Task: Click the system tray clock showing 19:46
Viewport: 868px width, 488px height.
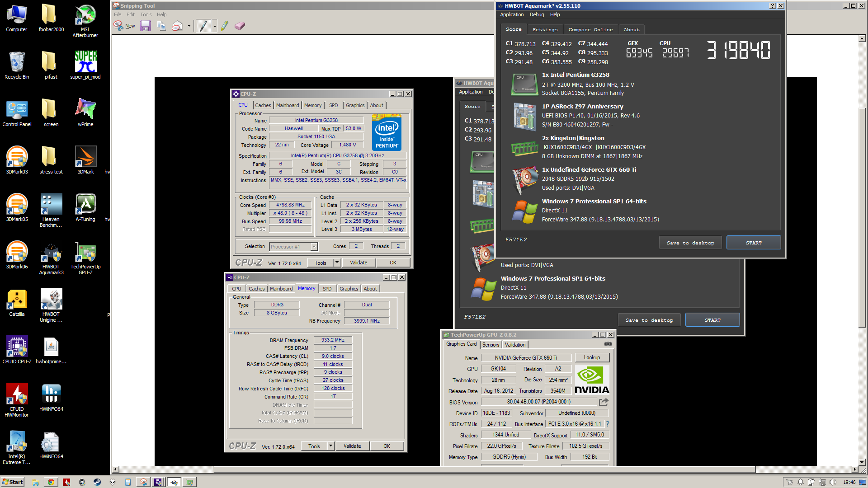Action: [x=849, y=482]
